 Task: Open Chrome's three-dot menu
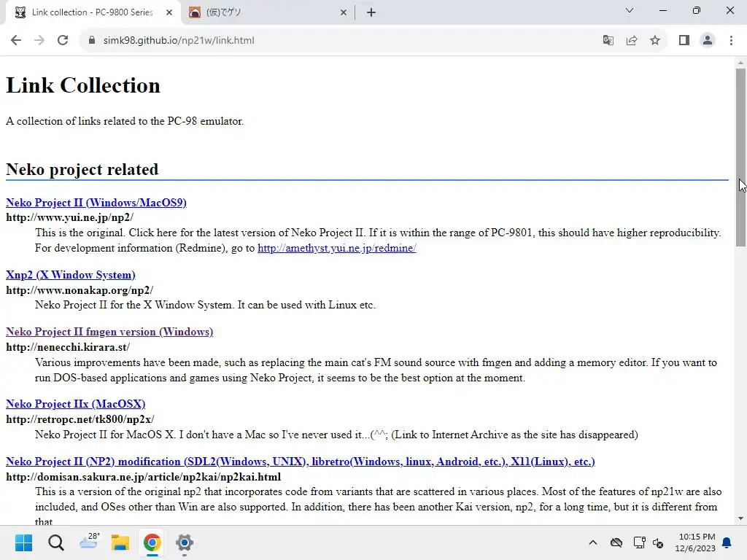(x=731, y=40)
